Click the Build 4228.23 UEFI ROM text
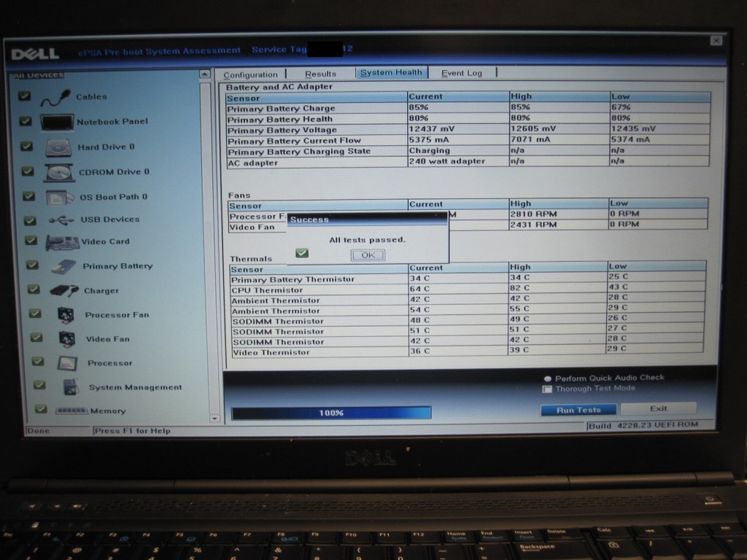747x560 pixels. [643, 425]
